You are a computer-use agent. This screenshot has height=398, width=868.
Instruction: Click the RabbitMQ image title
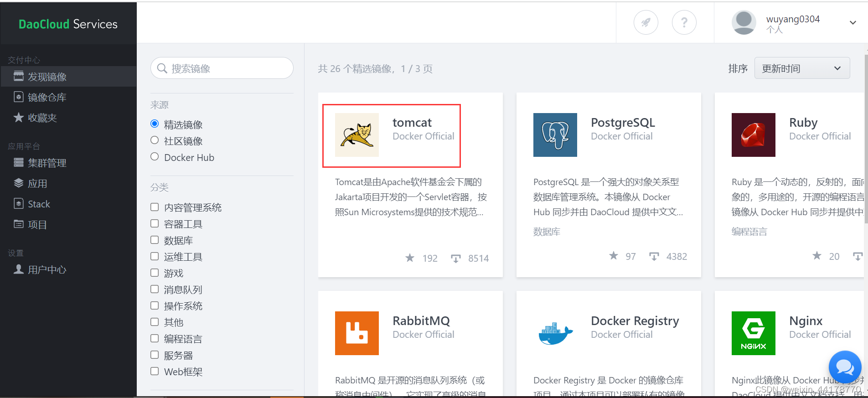coord(421,321)
